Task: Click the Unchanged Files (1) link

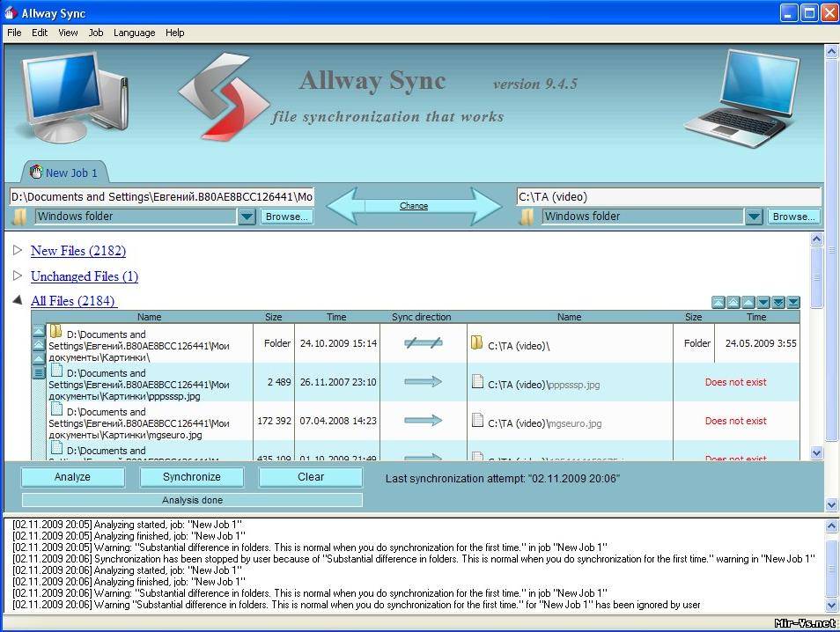Action: (x=84, y=276)
